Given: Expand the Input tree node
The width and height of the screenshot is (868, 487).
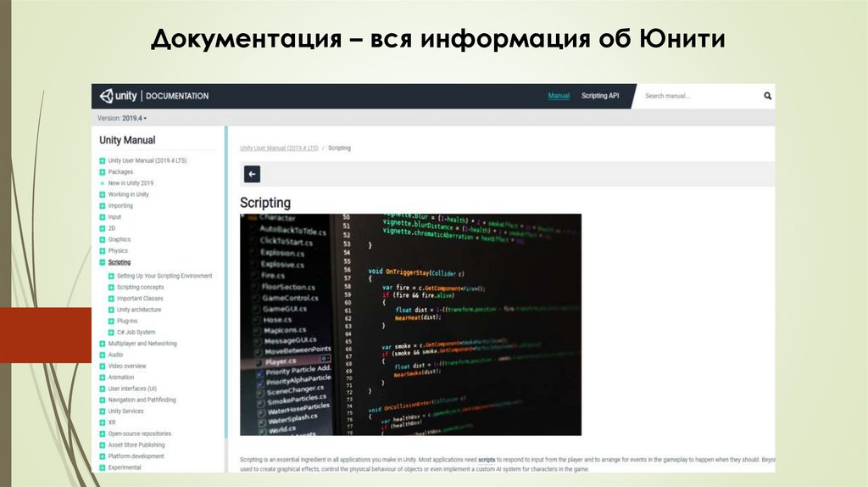Looking at the screenshot, I should tap(103, 217).
